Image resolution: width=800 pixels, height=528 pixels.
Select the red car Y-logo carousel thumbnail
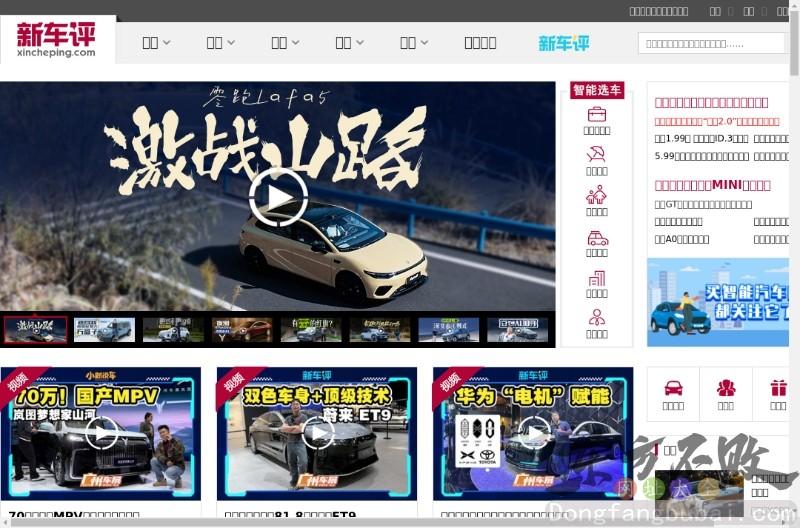(x=242, y=330)
